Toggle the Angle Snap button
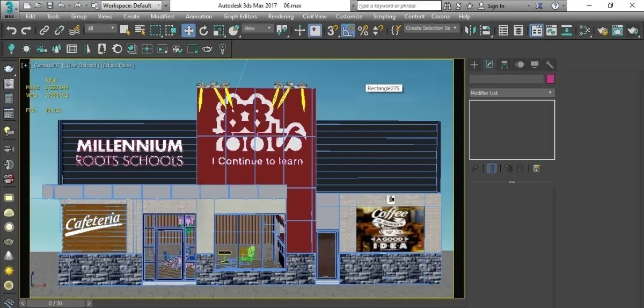This screenshot has height=308, width=644. tap(348, 31)
